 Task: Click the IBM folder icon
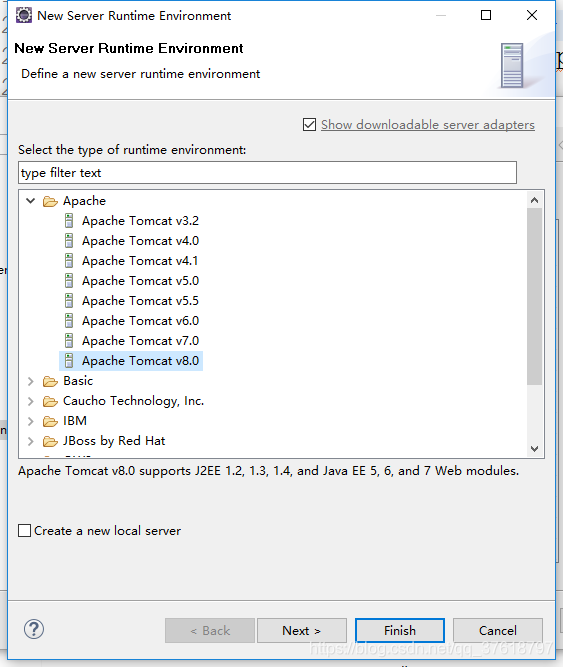coord(50,421)
